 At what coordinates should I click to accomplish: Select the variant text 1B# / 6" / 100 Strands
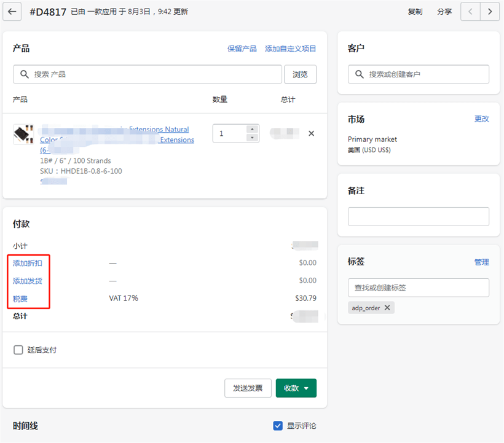[x=76, y=160]
